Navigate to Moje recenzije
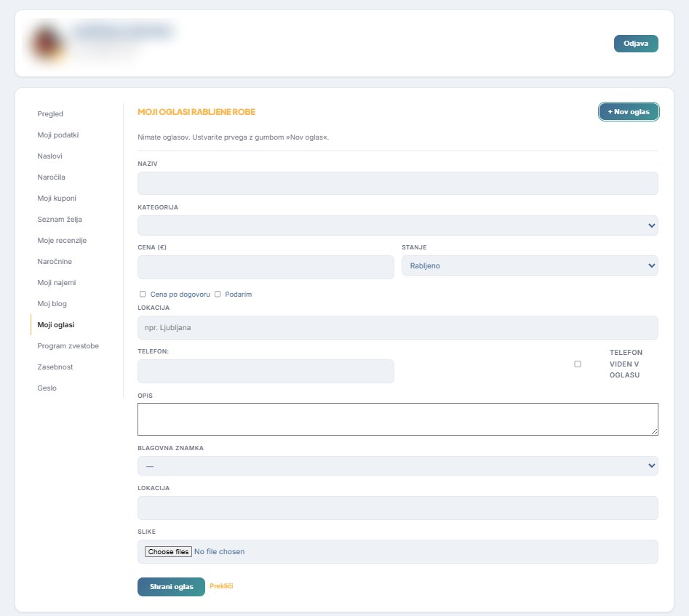The height and width of the screenshot is (616, 689). tap(62, 240)
